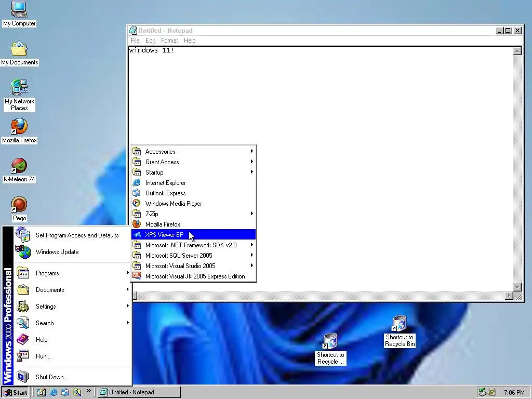Select 'Shortcut to Recycle Bin' desktop icon
The height and width of the screenshot is (399, 532).
(x=400, y=331)
